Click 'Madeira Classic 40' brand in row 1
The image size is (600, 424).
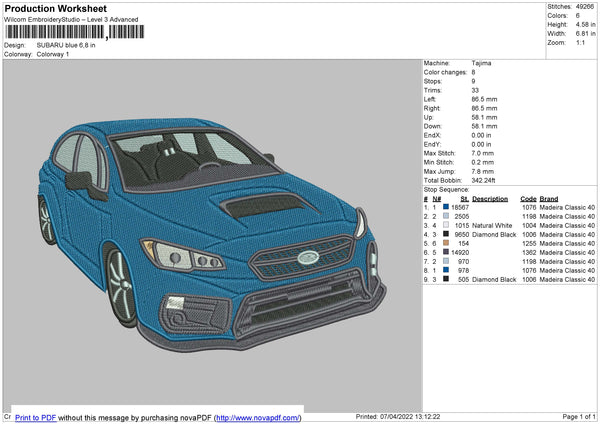[x=567, y=207]
